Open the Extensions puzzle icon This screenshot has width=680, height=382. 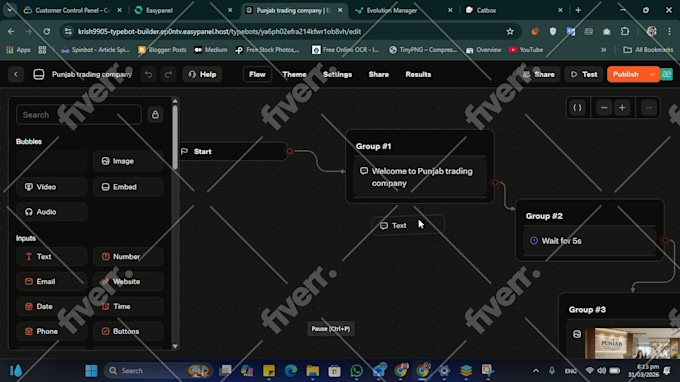(625, 31)
